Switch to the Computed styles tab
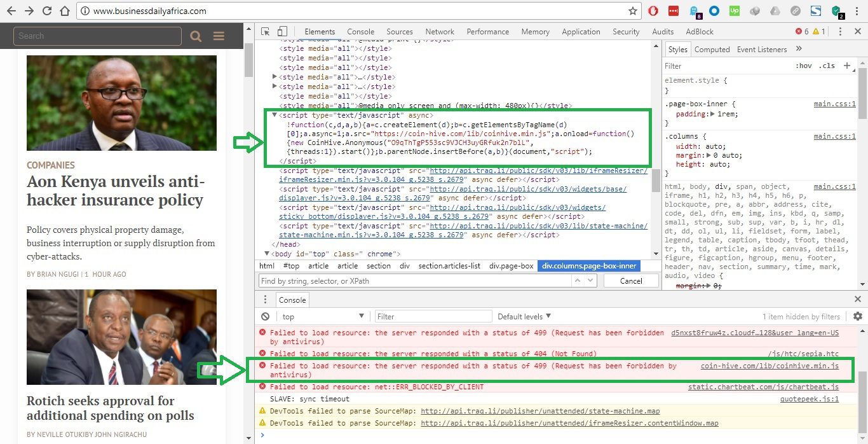Screen dimensions: 868x444 point(712,49)
